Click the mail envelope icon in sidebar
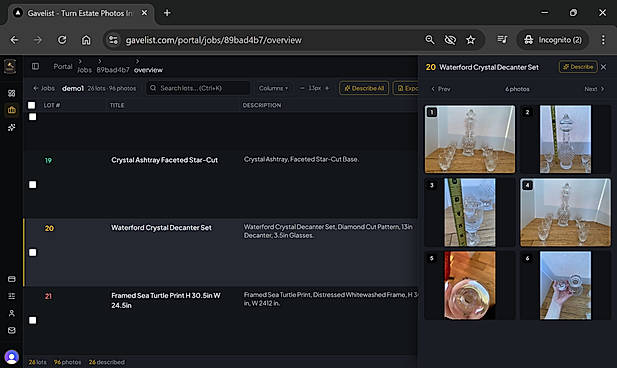Image resolution: width=617 pixels, height=368 pixels. [11, 330]
